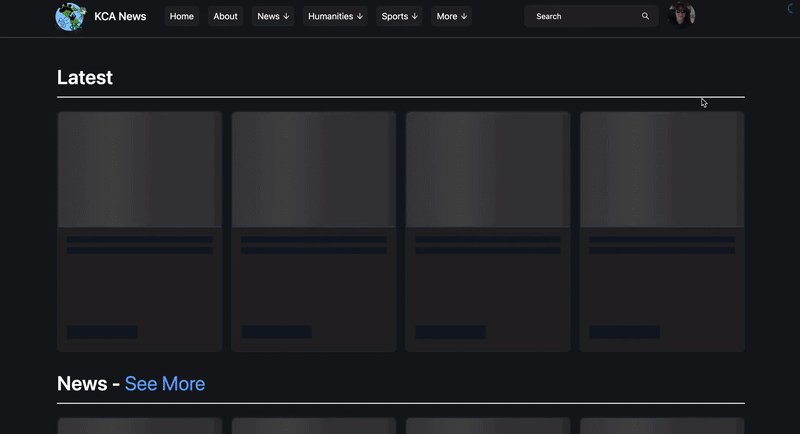Click the magnifier search icon
Screen dimensions: 800x434
point(645,16)
